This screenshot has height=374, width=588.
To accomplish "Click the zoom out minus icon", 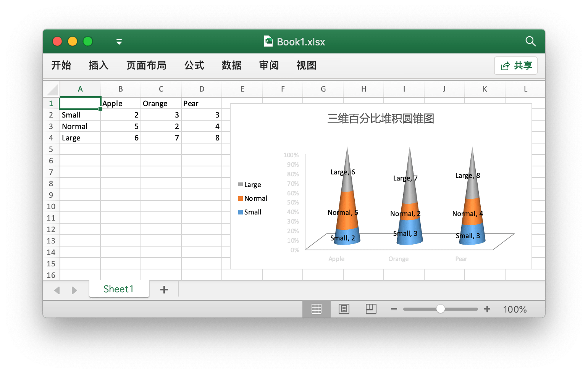I will (x=394, y=309).
